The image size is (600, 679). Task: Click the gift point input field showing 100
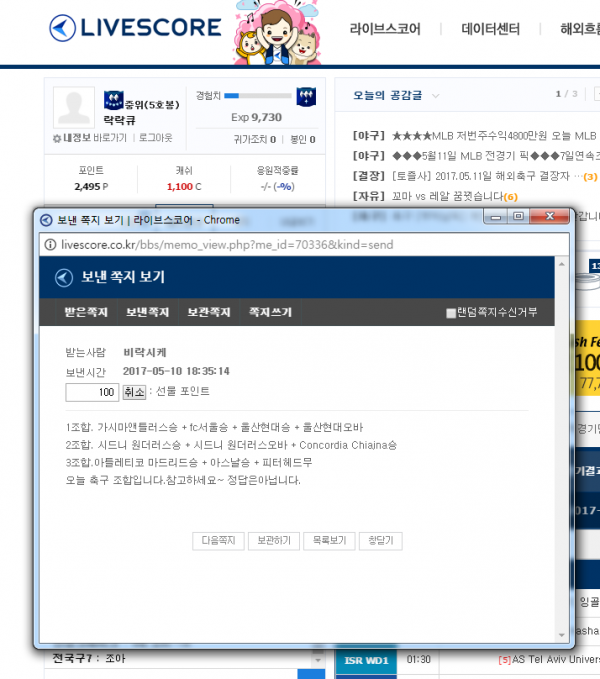92,392
